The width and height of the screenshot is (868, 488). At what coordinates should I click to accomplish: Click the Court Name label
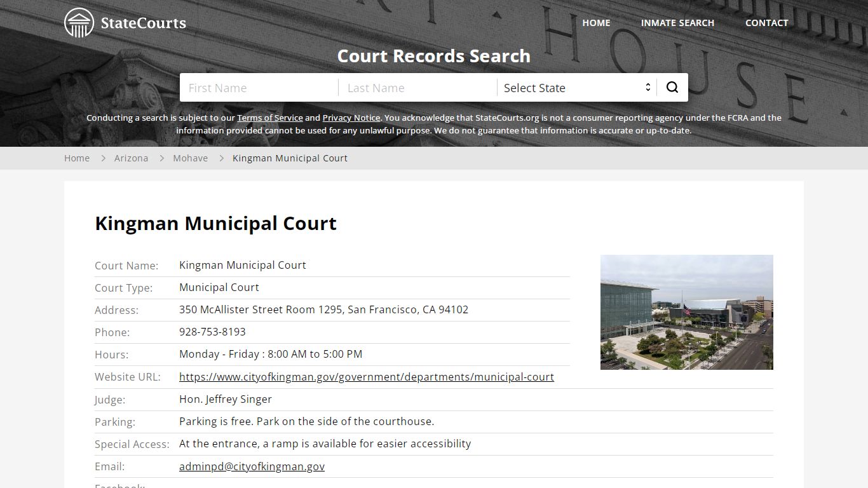point(126,266)
